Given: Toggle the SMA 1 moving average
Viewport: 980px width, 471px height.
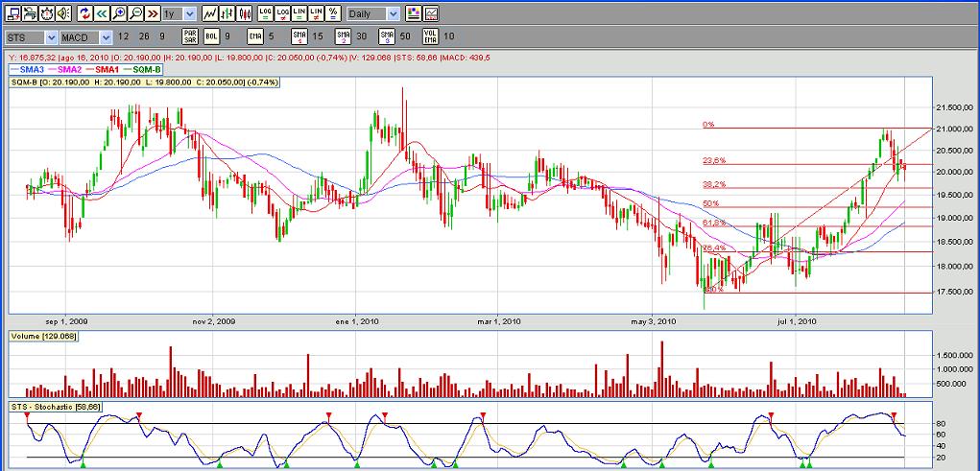Looking at the screenshot, I should 299,36.
